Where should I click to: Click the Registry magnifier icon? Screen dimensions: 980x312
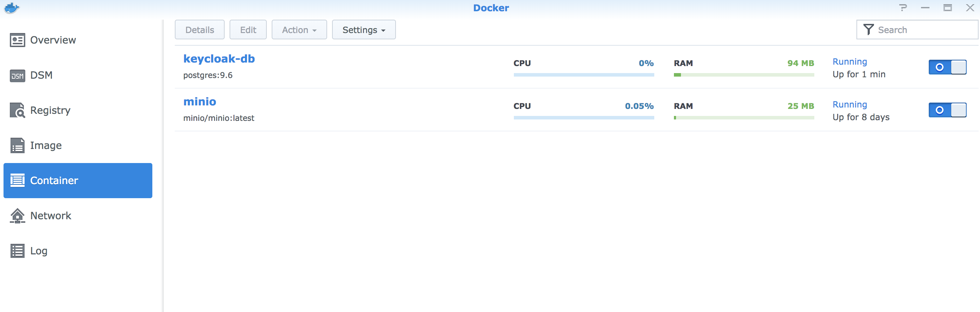click(17, 110)
